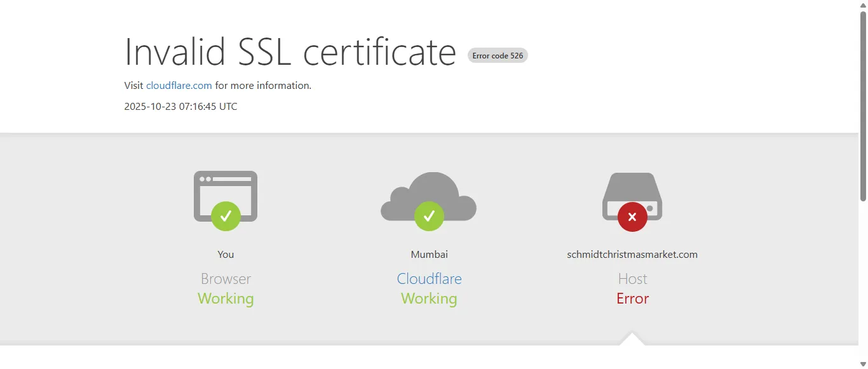Click the schmidtchristmasmarket.com hostname text
868x369 pixels.
[x=632, y=254]
